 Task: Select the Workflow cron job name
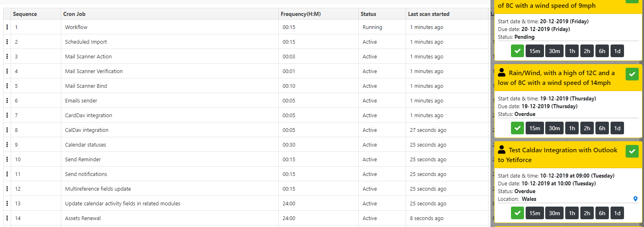click(76, 27)
